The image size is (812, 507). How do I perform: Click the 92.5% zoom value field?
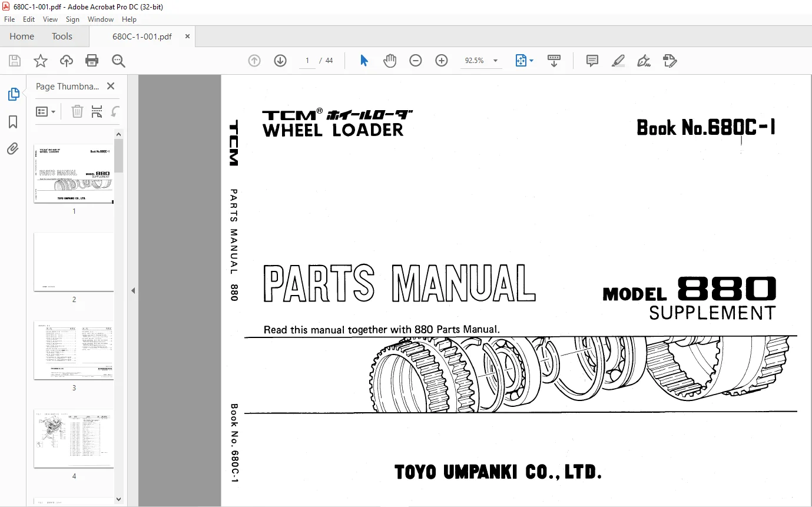tap(474, 61)
